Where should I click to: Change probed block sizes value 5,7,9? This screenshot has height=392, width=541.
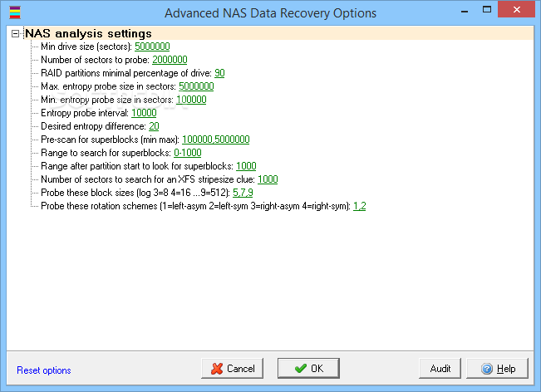(x=243, y=193)
